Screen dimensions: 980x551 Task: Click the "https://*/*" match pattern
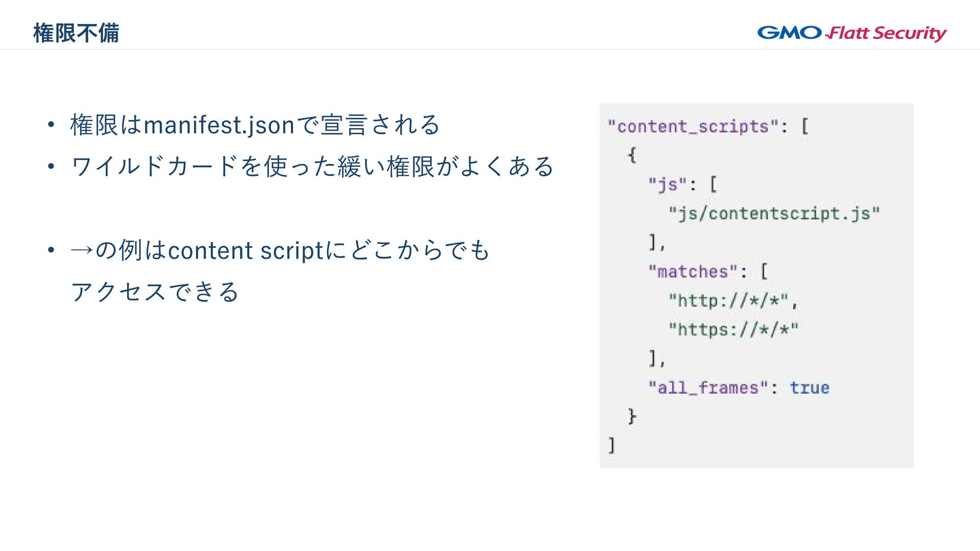733,330
